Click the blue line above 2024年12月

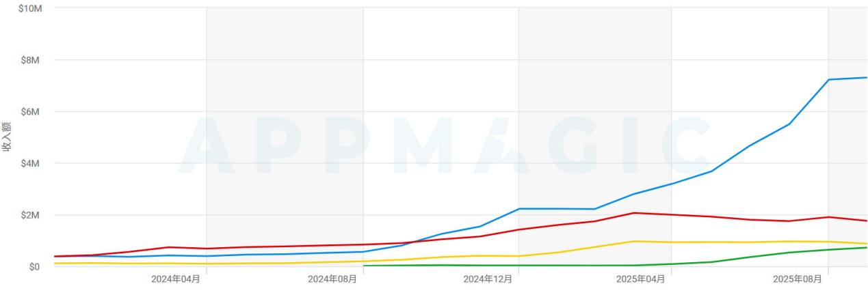coord(518,208)
